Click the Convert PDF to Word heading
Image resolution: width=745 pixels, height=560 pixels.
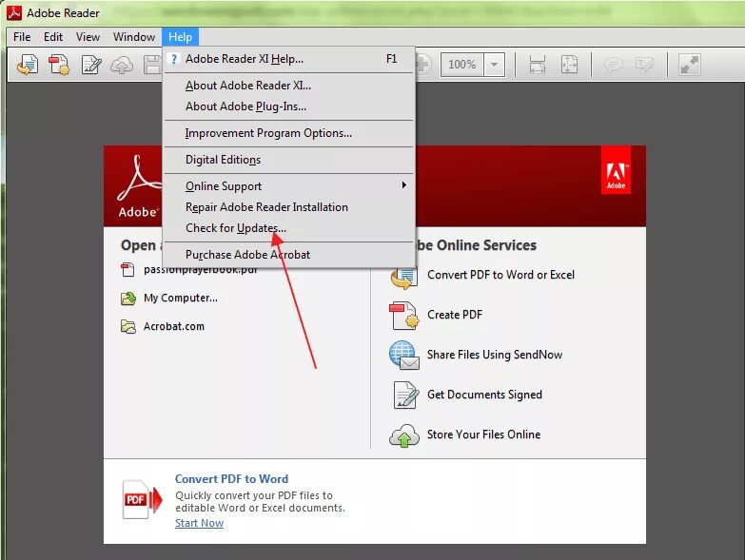231,479
